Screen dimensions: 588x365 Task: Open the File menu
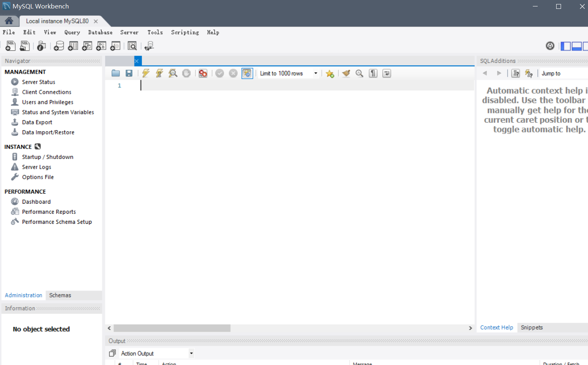(x=9, y=32)
